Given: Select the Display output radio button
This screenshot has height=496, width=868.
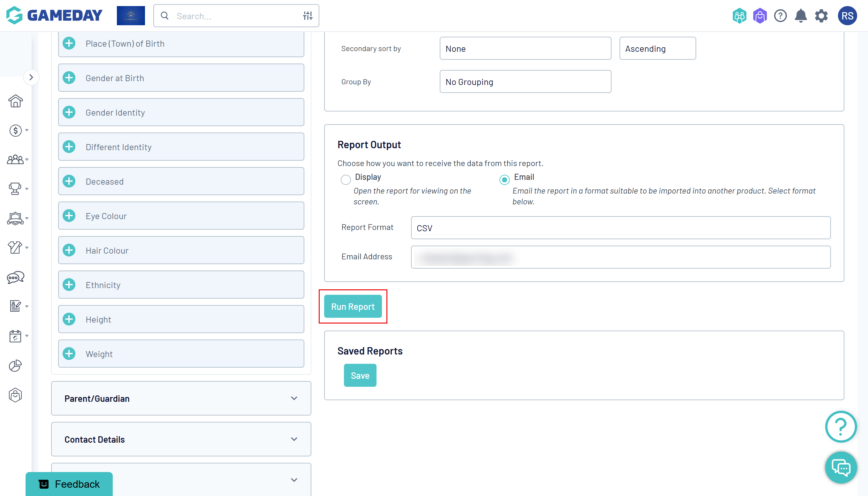Looking at the screenshot, I should coord(346,179).
